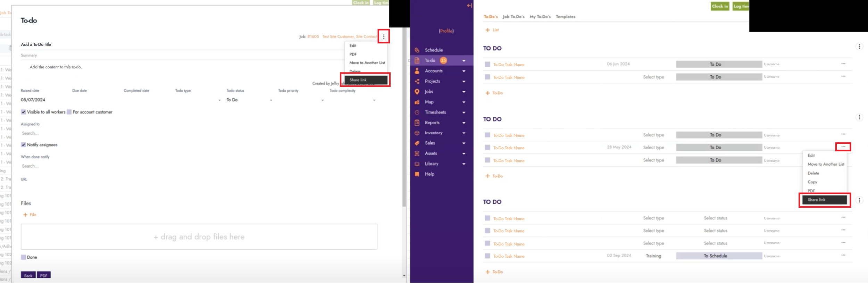The height and width of the screenshot is (283, 868).
Task: Click the Library book icon
Action: coord(417,164)
